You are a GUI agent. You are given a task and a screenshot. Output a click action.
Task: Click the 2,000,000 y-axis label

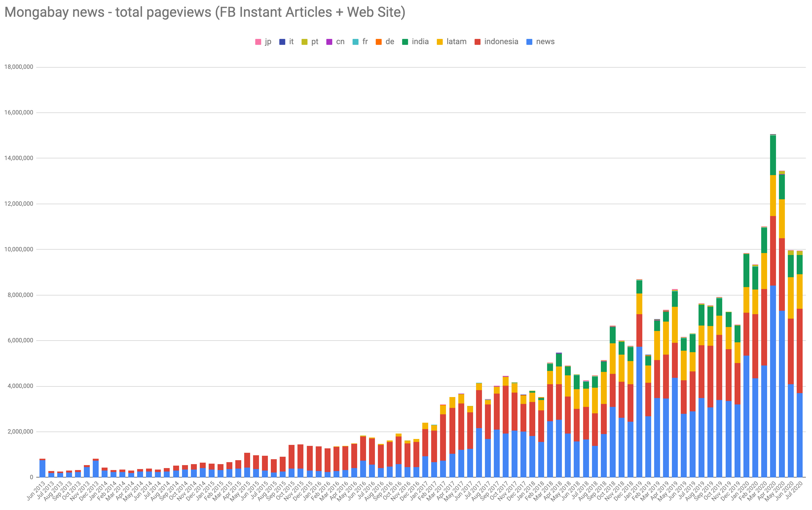coord(20,432)
